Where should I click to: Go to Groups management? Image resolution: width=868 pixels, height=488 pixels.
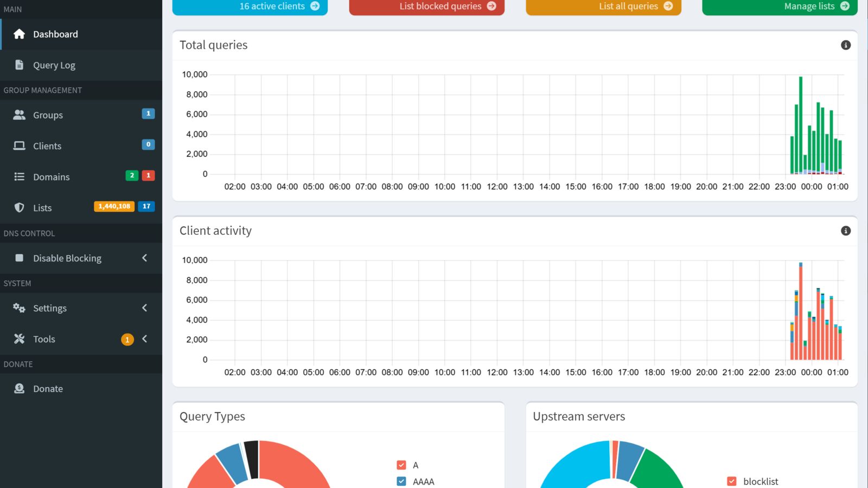coord(81,115)
